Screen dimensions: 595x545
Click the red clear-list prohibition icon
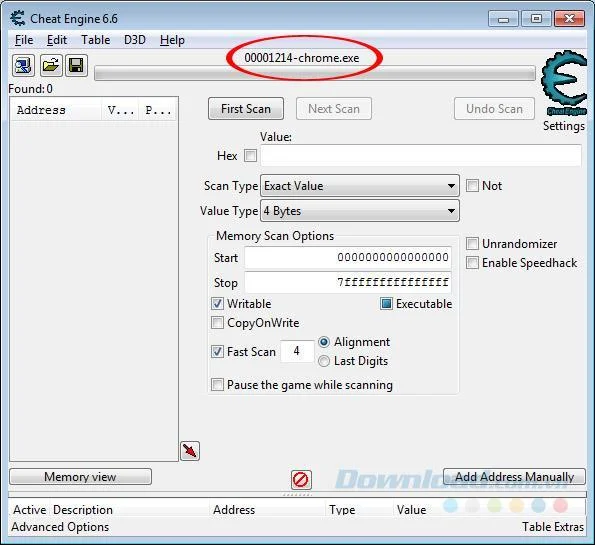click(301, 480)
